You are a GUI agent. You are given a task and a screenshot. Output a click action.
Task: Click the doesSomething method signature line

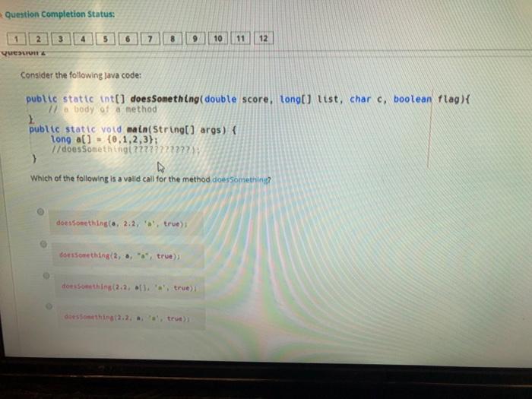point(248,99)
